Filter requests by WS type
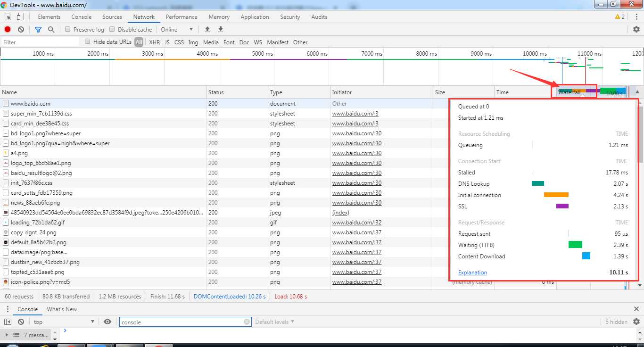This screenshot has height=347, width=644. [258, 42]
